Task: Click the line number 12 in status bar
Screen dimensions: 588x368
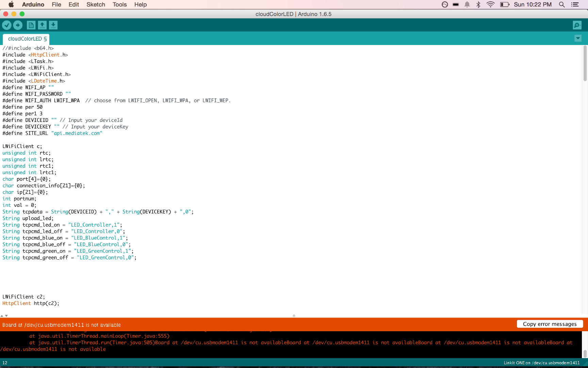Action: coord(5,363)
